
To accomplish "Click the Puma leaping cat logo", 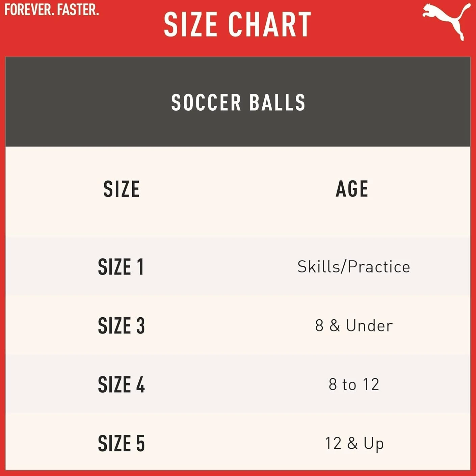I will (446, 22).
